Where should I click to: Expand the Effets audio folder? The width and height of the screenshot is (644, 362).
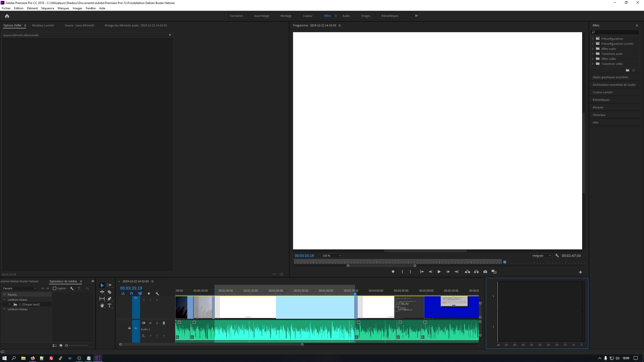point(593,49)
